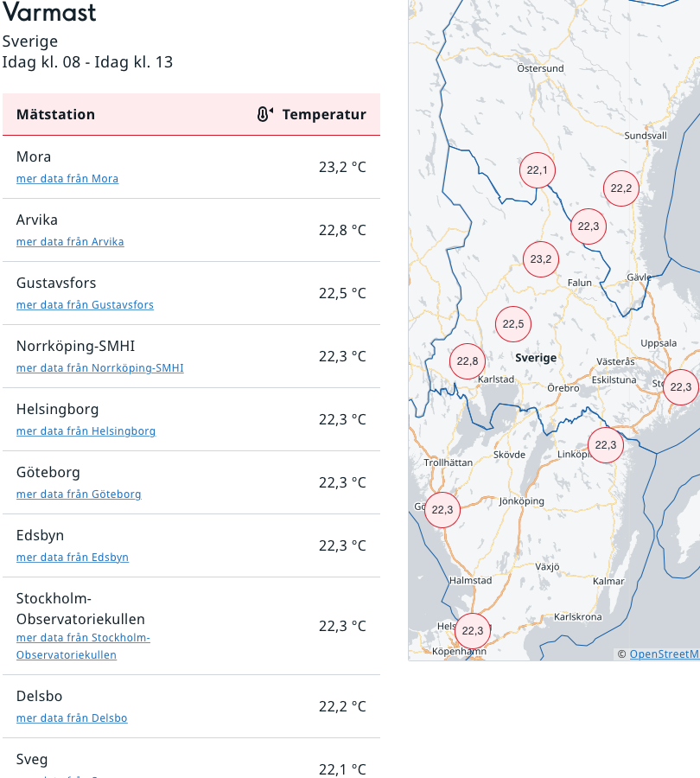Viewport: 700px width, 778px height.
Task: Select the 22,5 temperature marker on map
Action: pos(513,324)
